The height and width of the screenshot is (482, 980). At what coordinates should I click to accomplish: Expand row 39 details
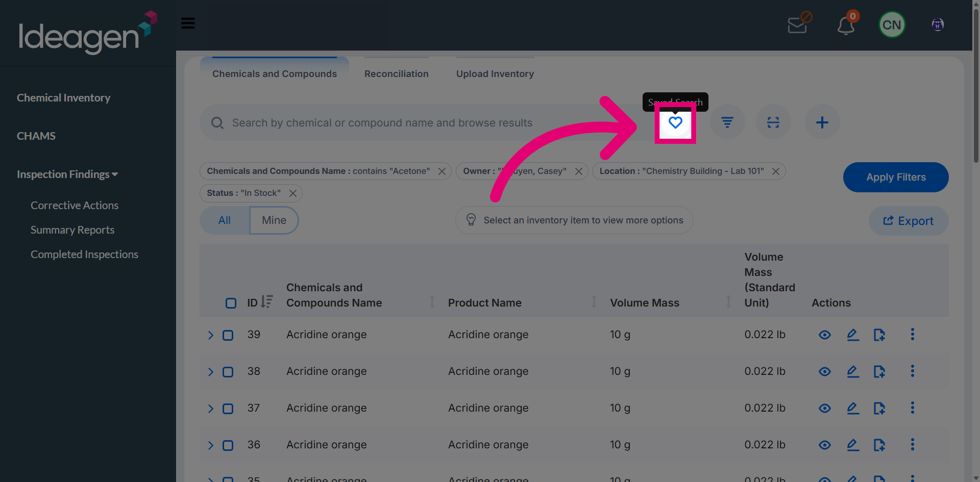click(x=210, y=336)
